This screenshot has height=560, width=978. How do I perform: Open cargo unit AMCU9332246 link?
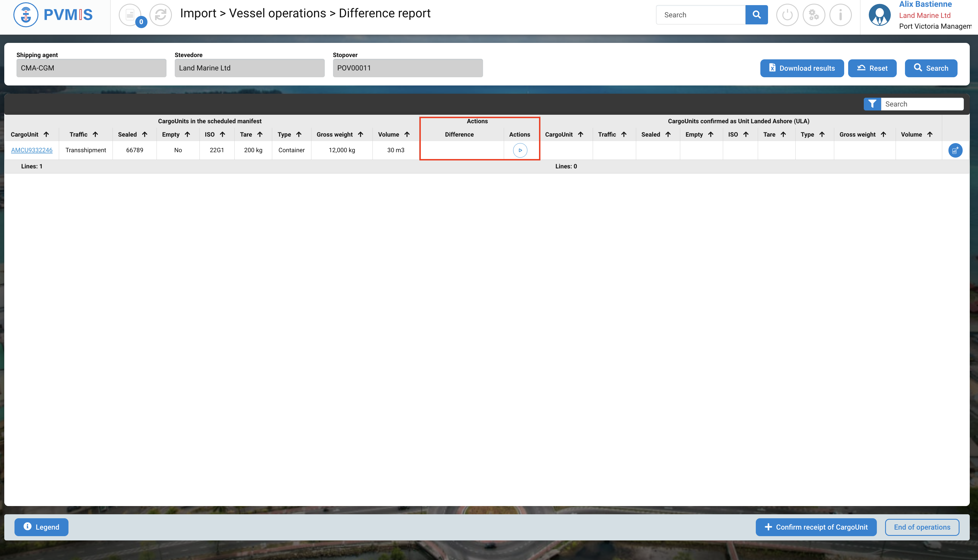(x=32, y=151)
